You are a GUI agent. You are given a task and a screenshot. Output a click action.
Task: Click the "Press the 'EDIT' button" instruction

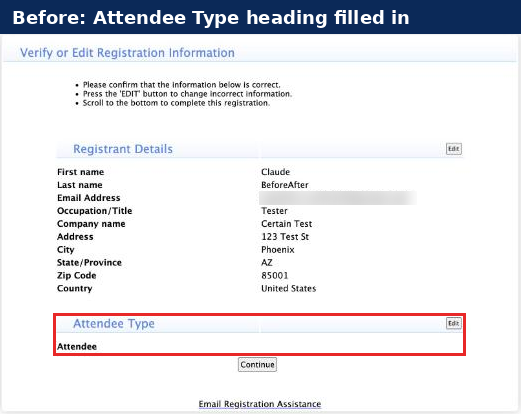[x=187, y=94]
